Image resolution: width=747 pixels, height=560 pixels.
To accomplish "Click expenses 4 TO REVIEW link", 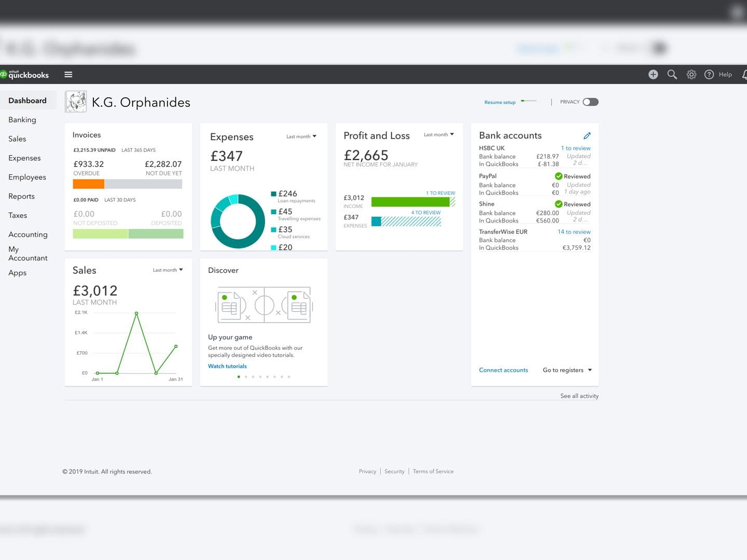I will pyautogui.click(x=426, y=213).
